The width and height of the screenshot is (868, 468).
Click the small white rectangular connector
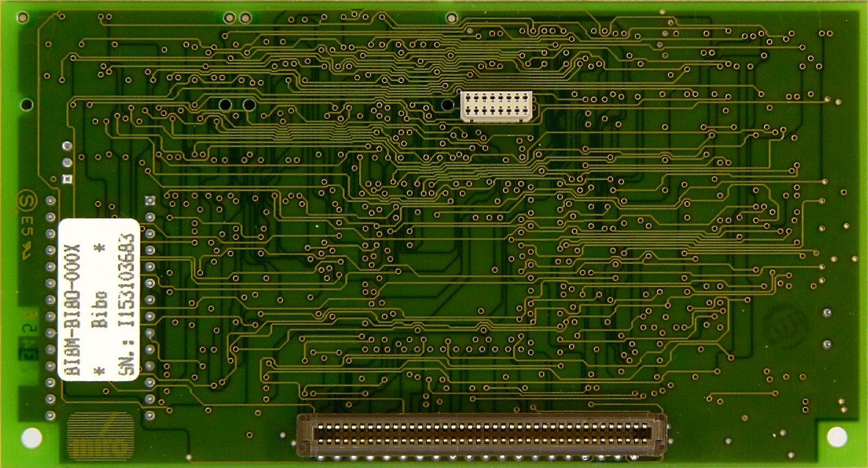tap(496, 105)
